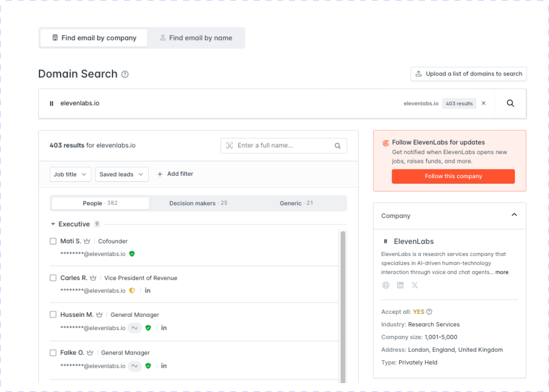Click the results list scrollbar
Screen dimensions: 549x392
click(343, 306)
